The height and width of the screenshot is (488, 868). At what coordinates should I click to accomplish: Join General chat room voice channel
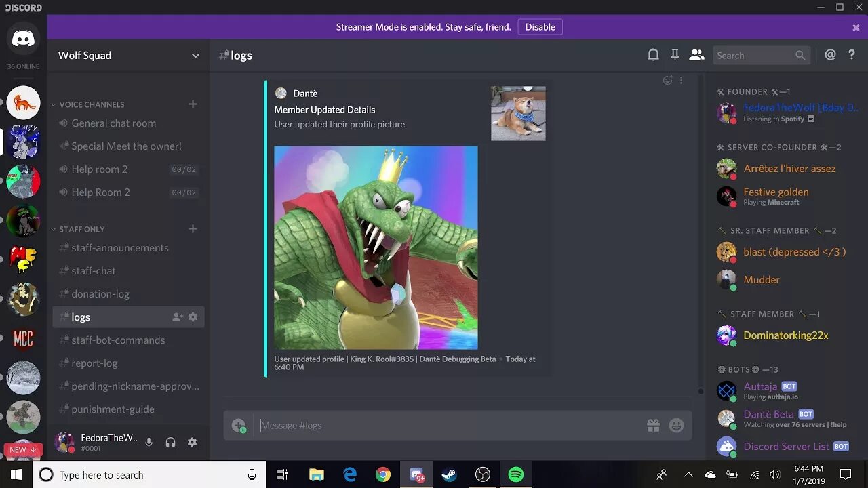[128, 123]
